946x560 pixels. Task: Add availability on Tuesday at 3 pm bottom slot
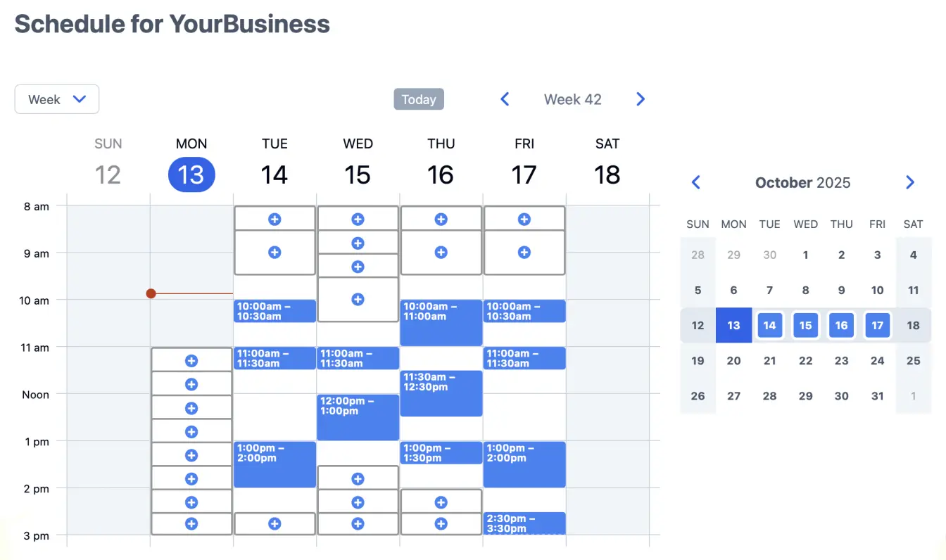pyautogui.click(x=275, y=524)
